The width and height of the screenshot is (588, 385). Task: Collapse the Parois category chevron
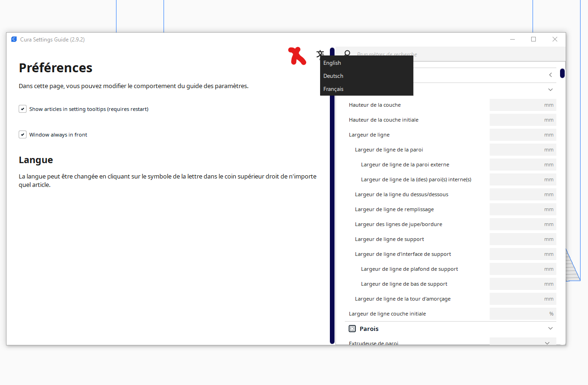coord(550,329)
